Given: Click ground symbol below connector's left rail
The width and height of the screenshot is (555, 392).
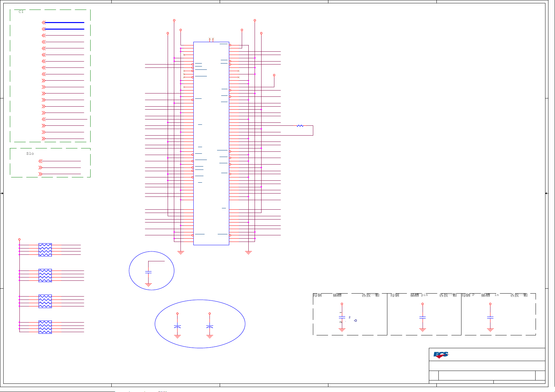Looking at the screenshot, I should (x=180, y=253).
